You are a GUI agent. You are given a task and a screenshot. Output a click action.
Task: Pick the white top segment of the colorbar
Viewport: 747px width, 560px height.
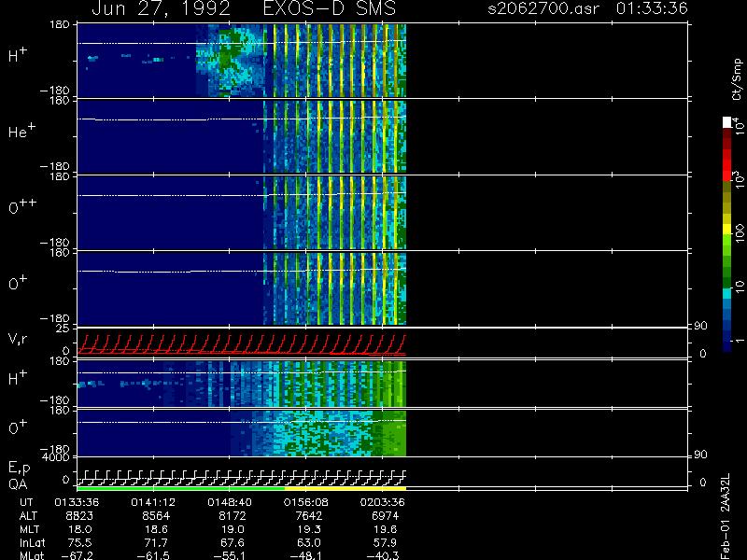point(727,122)
